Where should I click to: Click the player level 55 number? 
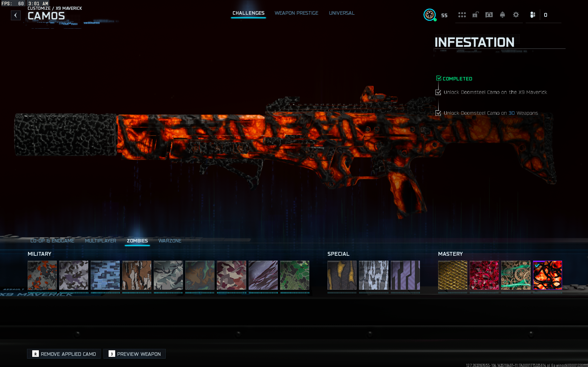pyautogui.click(x=444, y=15)
